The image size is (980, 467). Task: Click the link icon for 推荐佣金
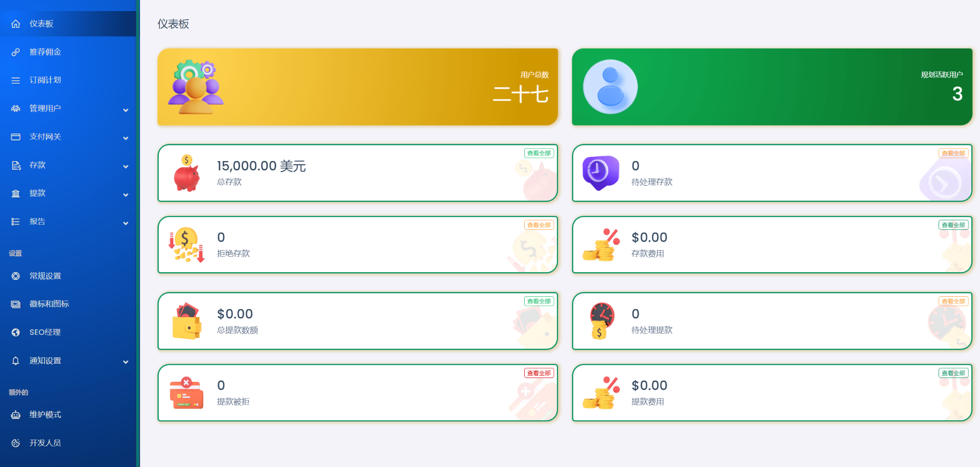pyautogui.click(x=16, y=52)
